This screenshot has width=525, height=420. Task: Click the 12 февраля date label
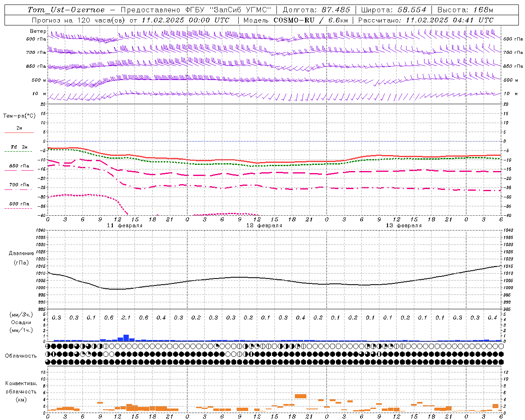[x=264, y=226]
